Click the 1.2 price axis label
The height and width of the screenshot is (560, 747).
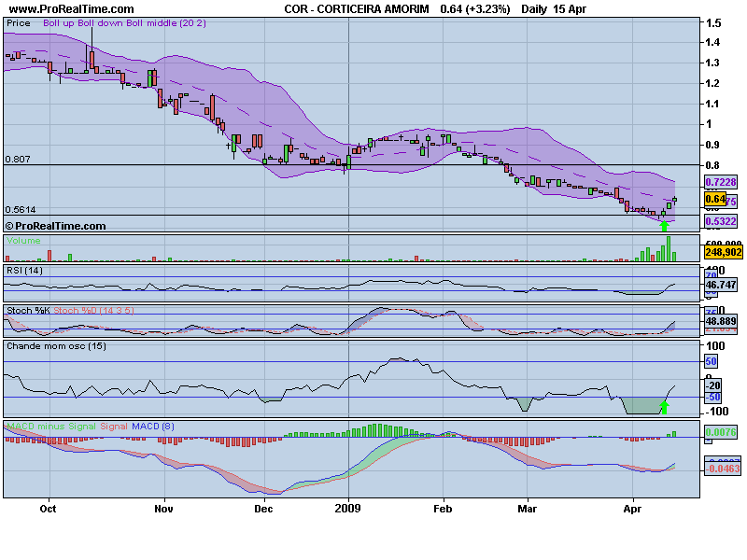[713, 83]
